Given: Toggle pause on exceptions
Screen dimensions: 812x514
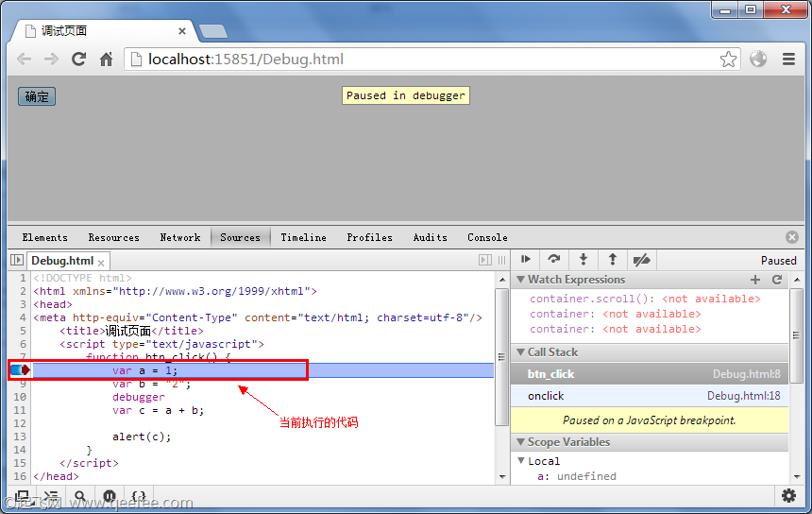Looking at the screenshot, I should 110,497.
